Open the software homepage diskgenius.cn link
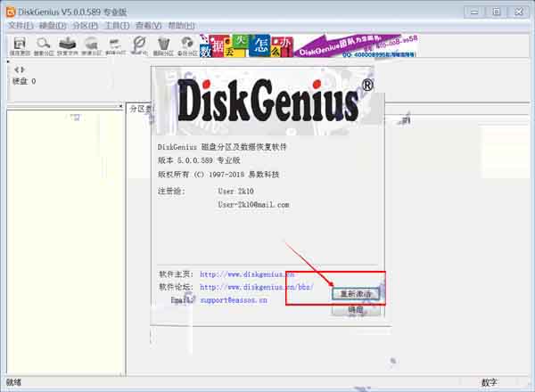Viewport: 535px width, 392px height. 247,274
